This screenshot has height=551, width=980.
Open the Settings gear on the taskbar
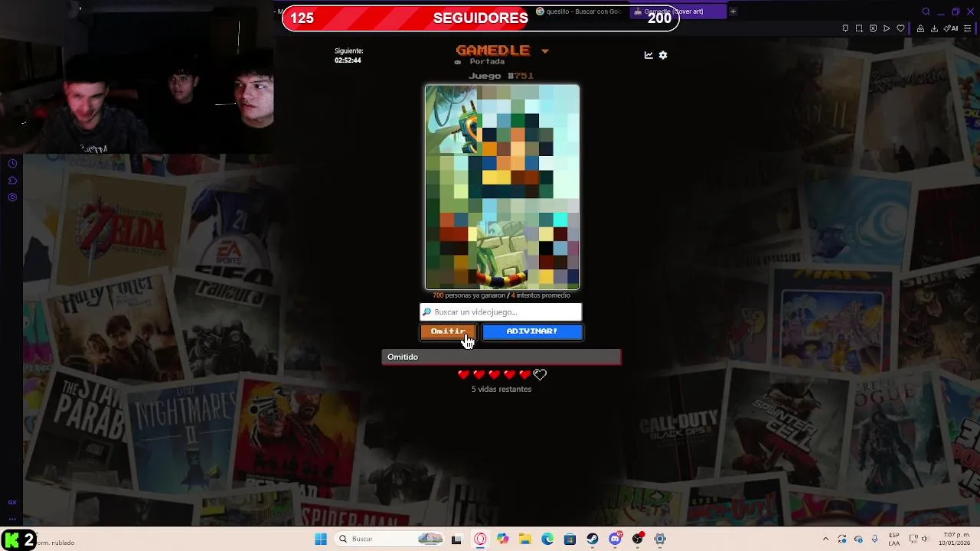click(x=660, y=539)
